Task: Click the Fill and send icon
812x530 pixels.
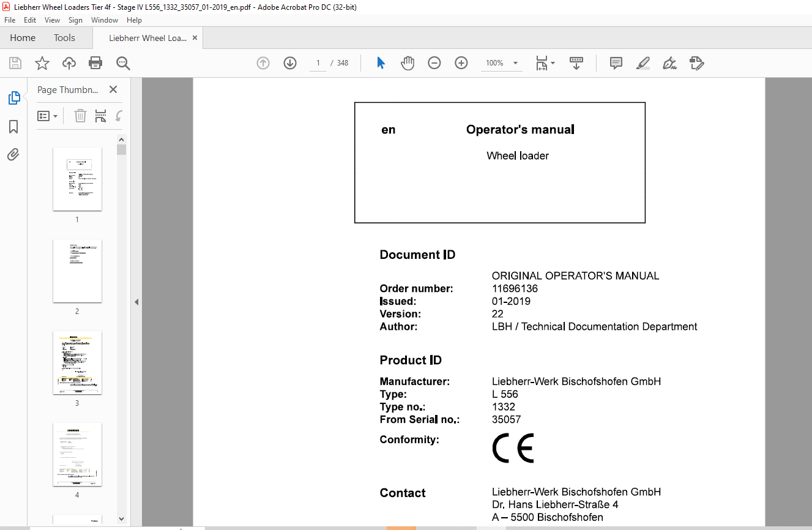Action: click(696, 63)
